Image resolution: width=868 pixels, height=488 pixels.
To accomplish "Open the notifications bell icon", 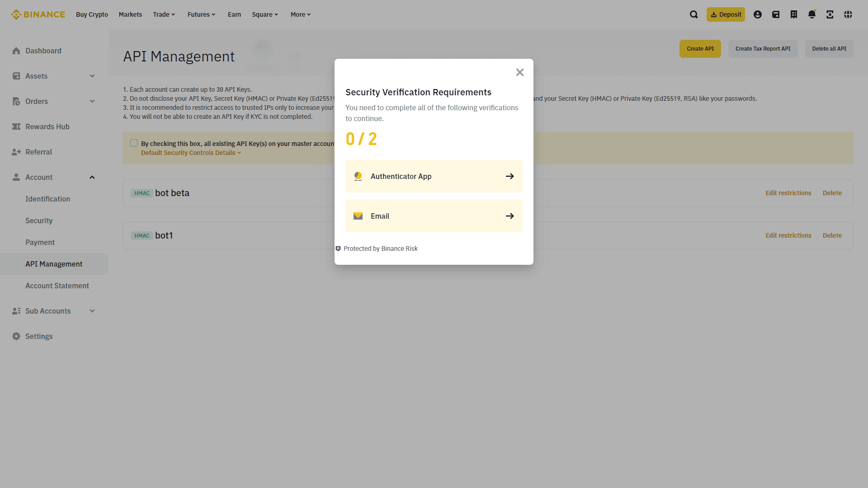I will pos(812,14).
